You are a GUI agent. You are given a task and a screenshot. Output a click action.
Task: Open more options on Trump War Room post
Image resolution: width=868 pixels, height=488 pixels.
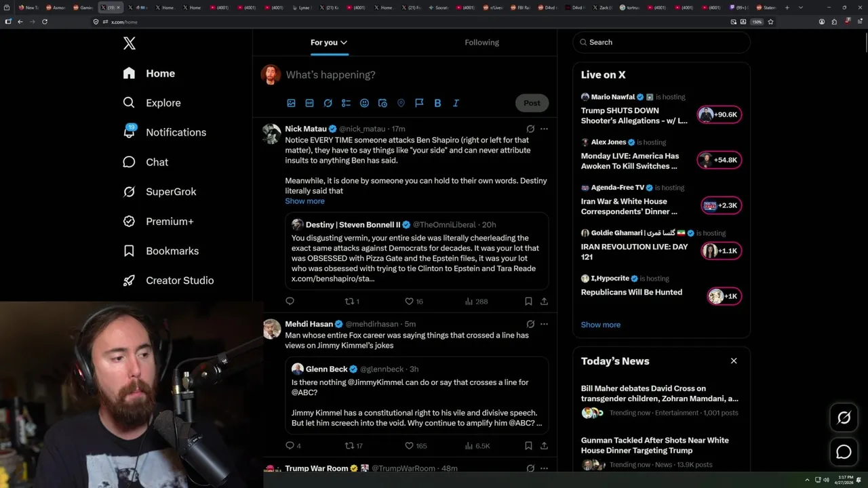pyautogui.click(x=544, y=468)
